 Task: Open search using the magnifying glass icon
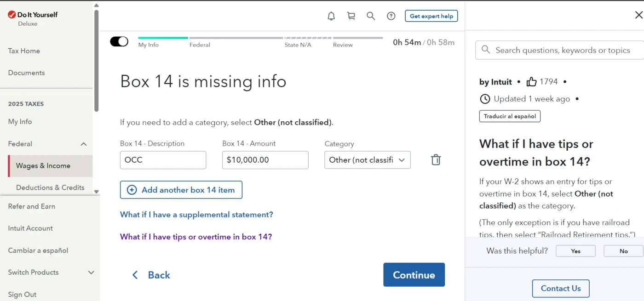(371, 16)
